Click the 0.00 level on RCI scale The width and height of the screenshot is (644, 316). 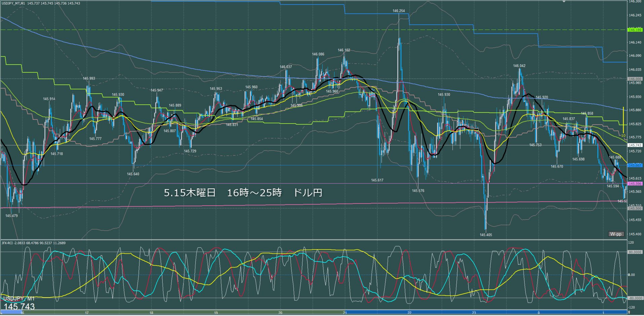pyautogui.click(x=632, y=275)
